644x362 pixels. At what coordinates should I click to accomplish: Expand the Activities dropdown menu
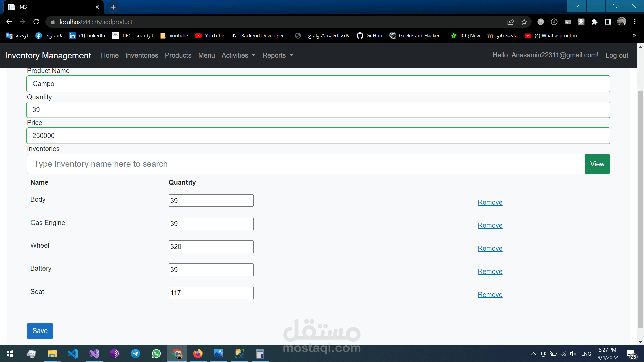[238, 55]
